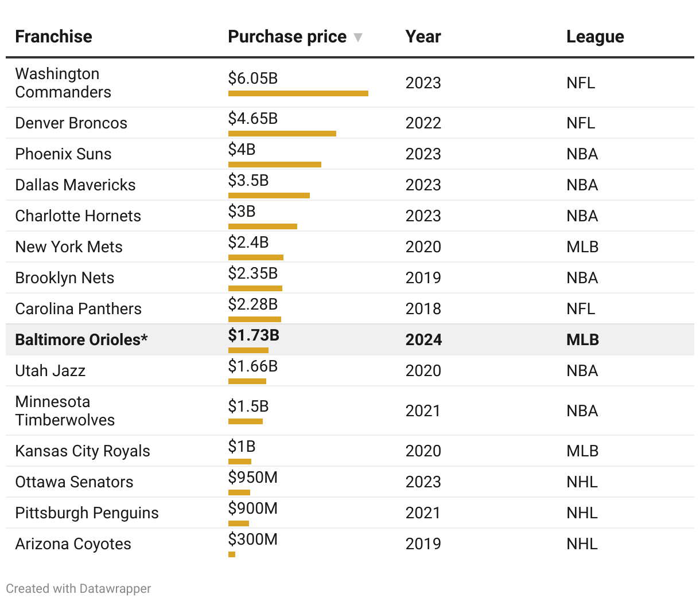The image size is (700, 602).
Task: Click the League column header
Action: 594,37
